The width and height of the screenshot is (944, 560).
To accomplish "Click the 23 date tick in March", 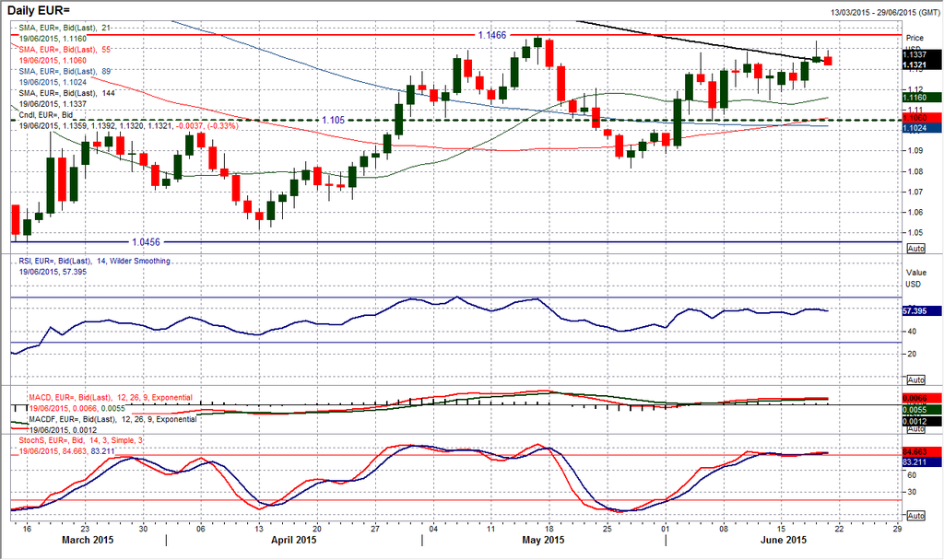I will click(x=84, y=529).
